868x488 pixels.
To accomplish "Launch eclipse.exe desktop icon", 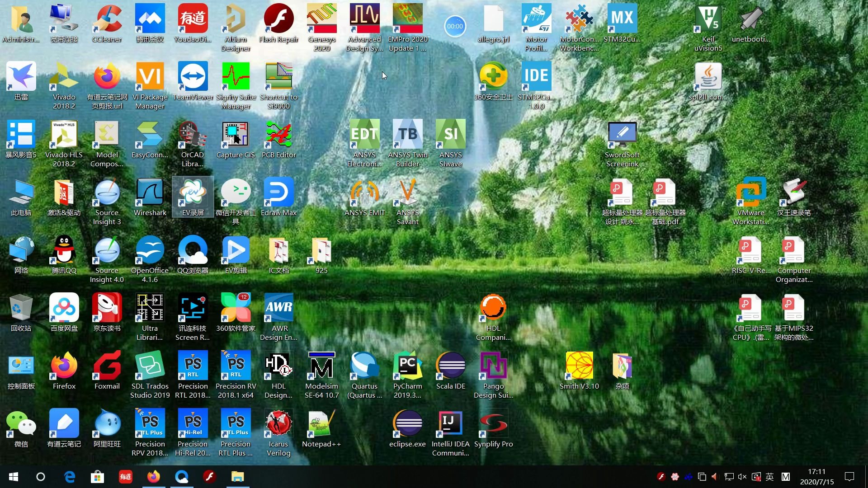I will (x=407, y=428).
